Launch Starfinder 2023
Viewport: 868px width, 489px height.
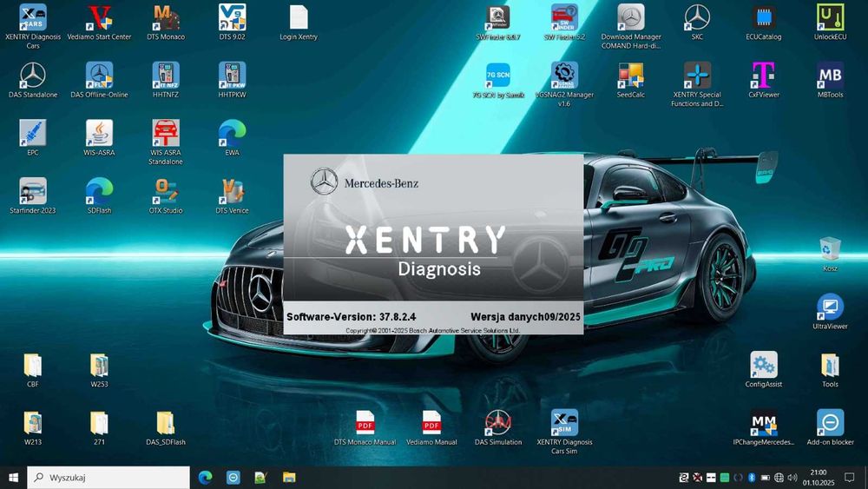[x=33, y=192]
